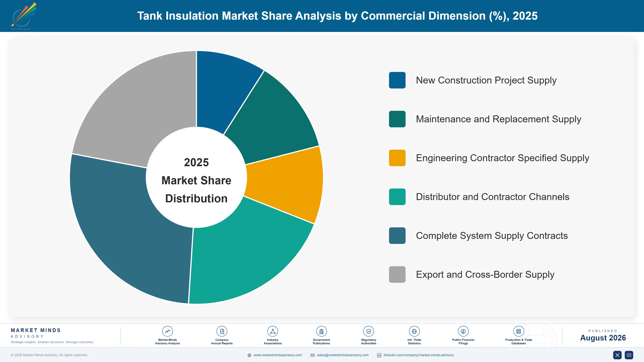
Task: Click the New Construction Project Supply blue swatch
Action: 397,80
